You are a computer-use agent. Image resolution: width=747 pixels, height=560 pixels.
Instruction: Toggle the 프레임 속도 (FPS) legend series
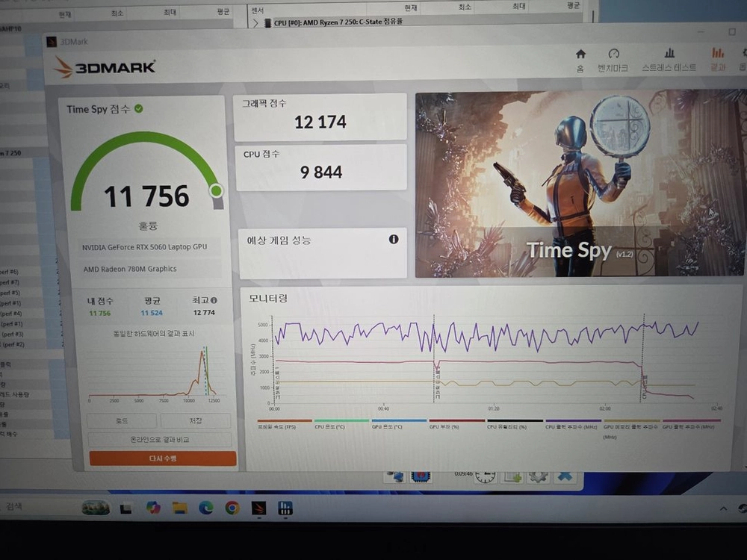pyautogui.click(x=285, y=424)
